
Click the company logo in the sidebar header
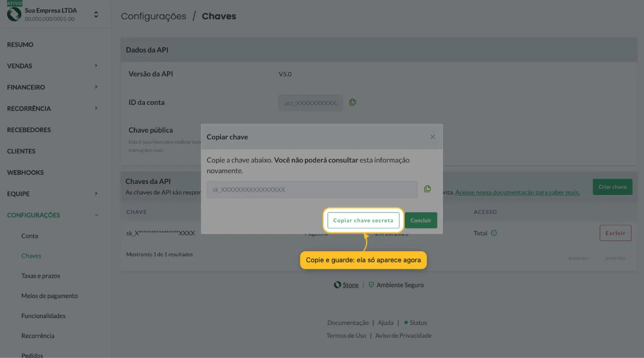[x=14, y=14]
